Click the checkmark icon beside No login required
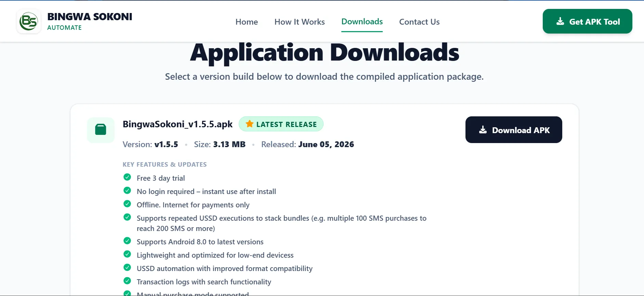 coord(127,190)
